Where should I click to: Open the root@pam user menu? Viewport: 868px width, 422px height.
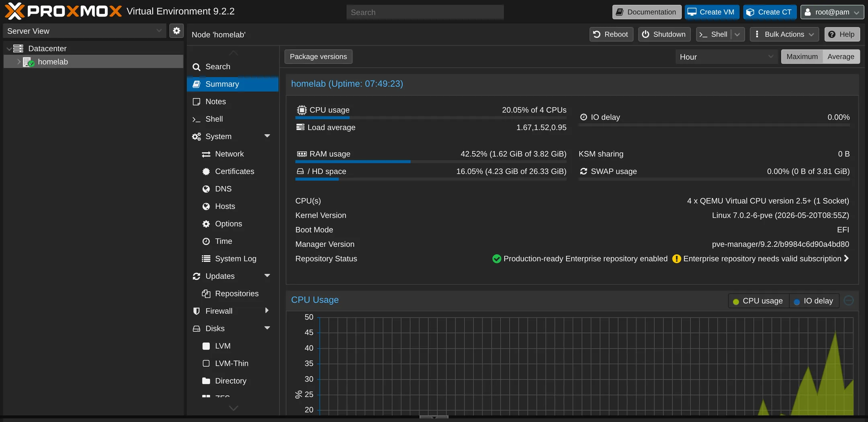point(832,12)
